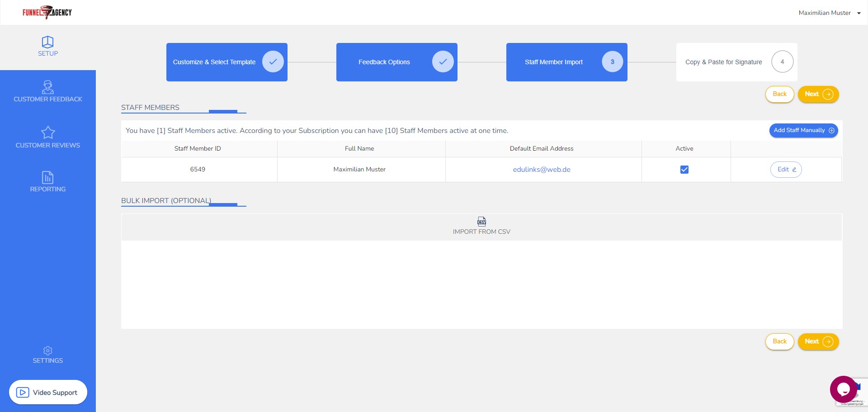Click the CSV file import icon
Viewport: 868px width, 412px height.
coord(481,221)
